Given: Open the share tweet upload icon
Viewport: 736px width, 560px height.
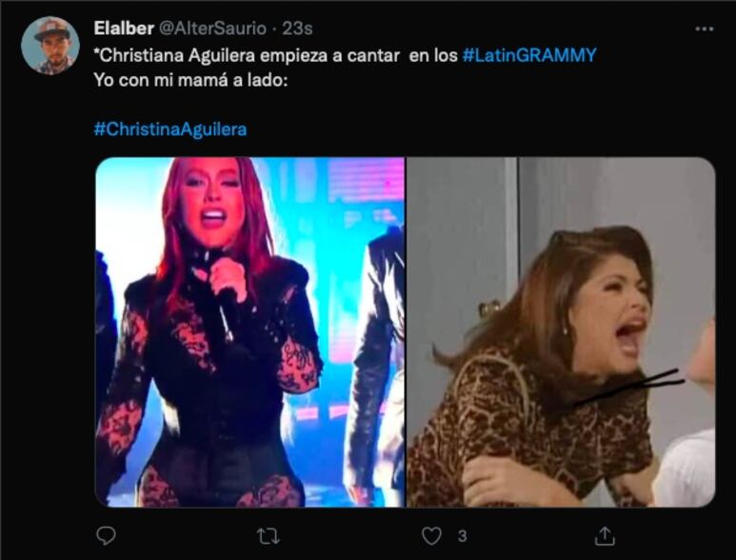Looking at the screenshot, I should point(605,535).
